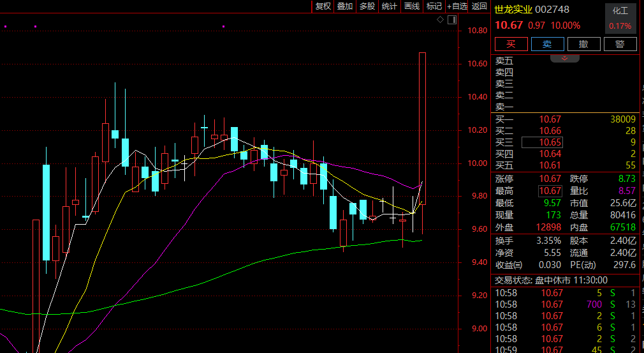The image size is (644, 353).
Task: Click the 最低 value 9.57
Action: pyautogui.click(x=552, y=203)
